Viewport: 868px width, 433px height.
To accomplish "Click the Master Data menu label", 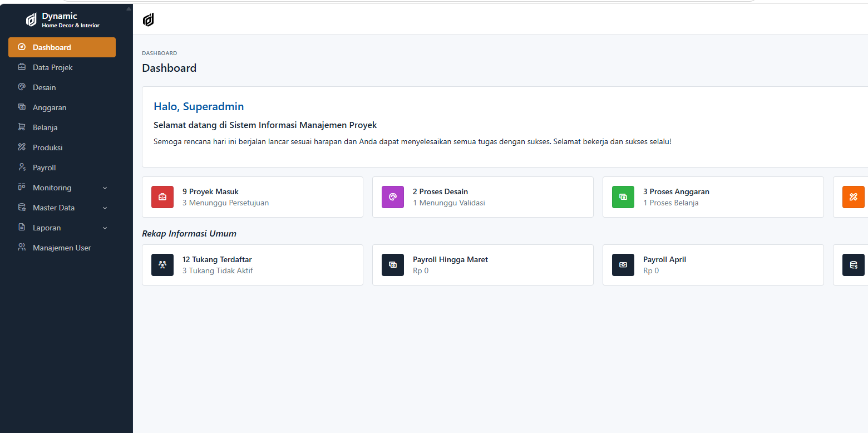I will coord(53,208).
